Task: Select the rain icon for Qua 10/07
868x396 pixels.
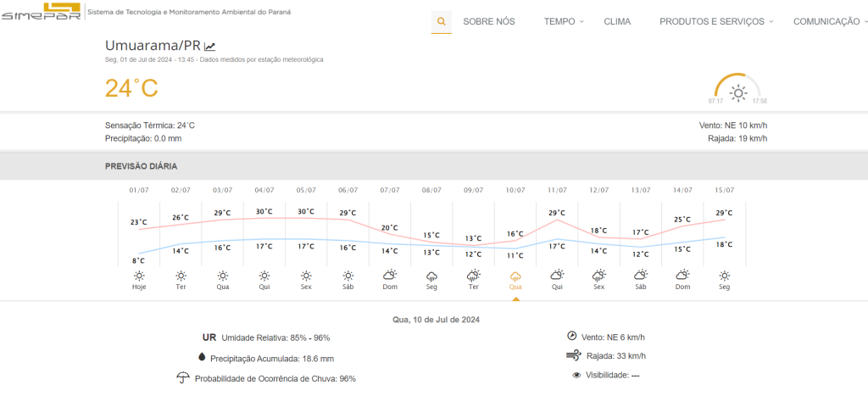Action: [515, 276]
